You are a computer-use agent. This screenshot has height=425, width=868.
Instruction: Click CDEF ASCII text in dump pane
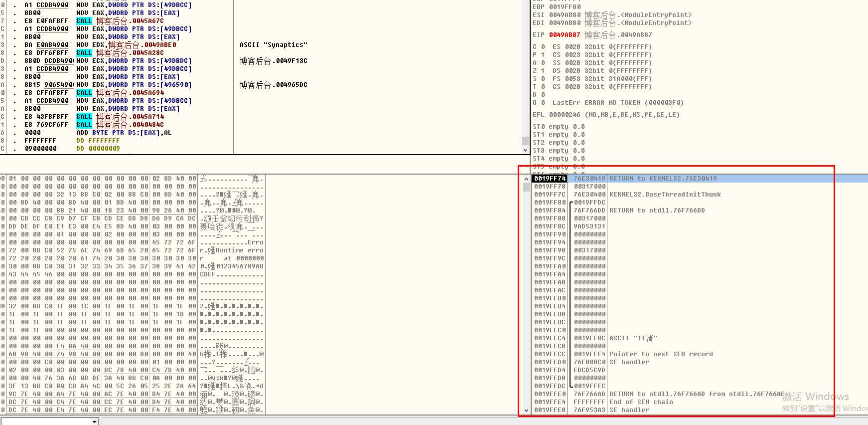(x=208, y=274)
